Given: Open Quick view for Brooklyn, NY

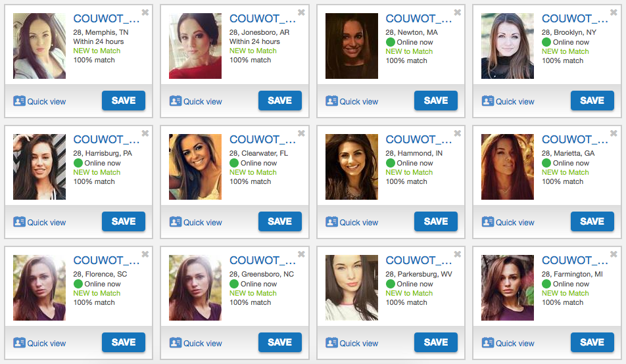Looking at the screenshot, I should pos(508,101).
